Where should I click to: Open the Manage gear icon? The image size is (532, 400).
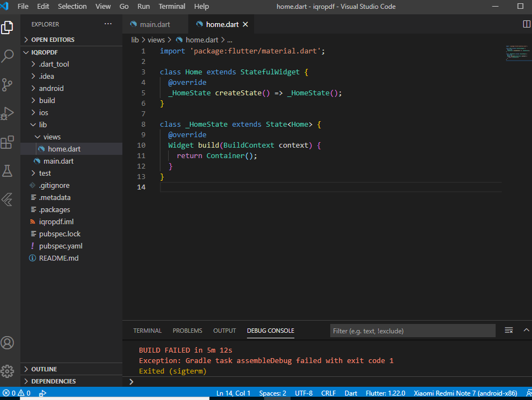click(8, 370)
